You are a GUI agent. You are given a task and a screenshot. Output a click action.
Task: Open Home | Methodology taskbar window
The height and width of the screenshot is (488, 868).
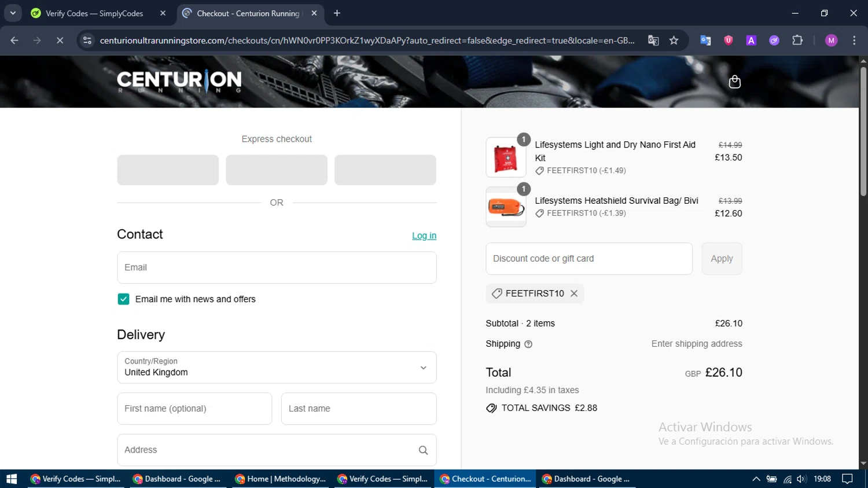(281, 479)
